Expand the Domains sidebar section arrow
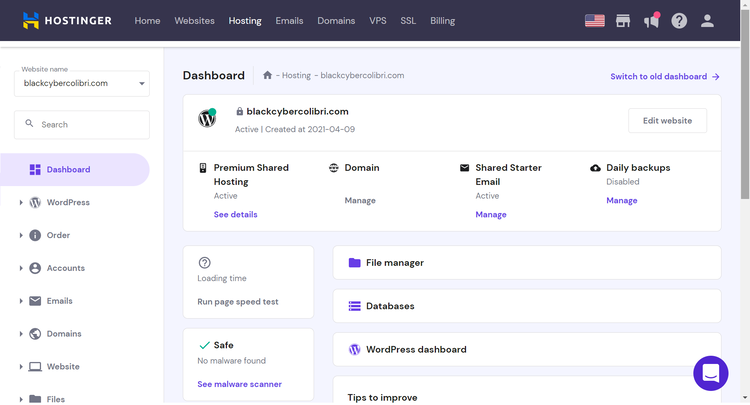Viewport: 750px width, 405px height. 21,334
